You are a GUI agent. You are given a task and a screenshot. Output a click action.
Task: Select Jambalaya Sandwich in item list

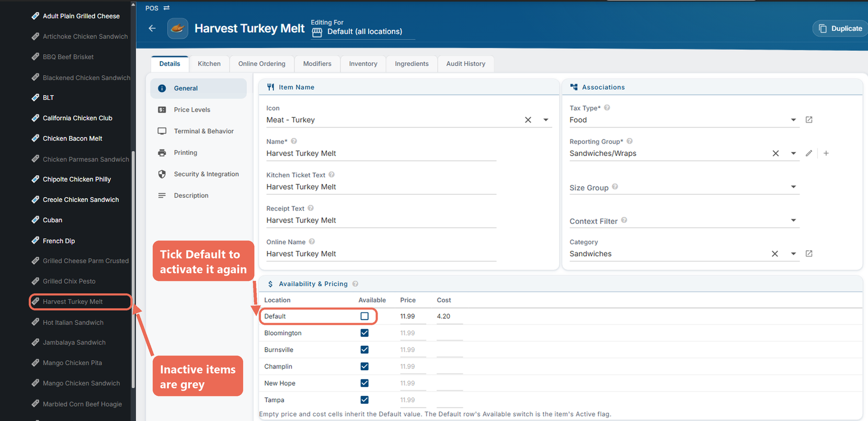(74, 343)
